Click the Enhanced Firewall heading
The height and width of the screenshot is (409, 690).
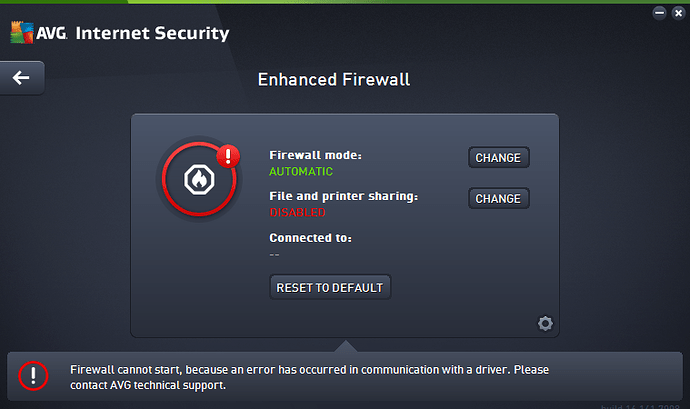click(334, 80)
